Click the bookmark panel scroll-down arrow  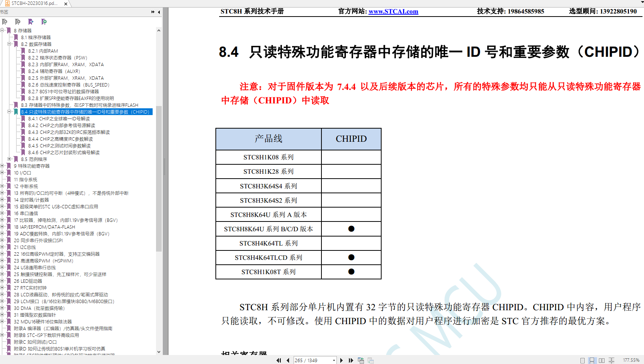(x=159, y=352)
